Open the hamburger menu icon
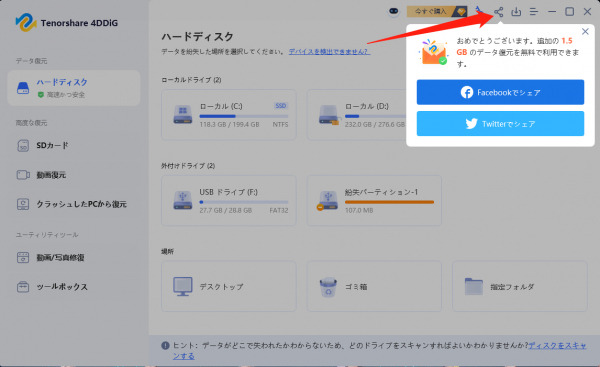Viewport: 600px width, 367px height. pos(533,11)
